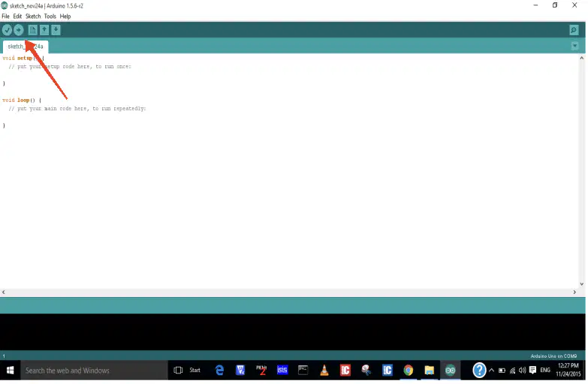The image size is (588, 384).
Task: Open the taskbar clock showing 12:27 PM
Action: 568,370
